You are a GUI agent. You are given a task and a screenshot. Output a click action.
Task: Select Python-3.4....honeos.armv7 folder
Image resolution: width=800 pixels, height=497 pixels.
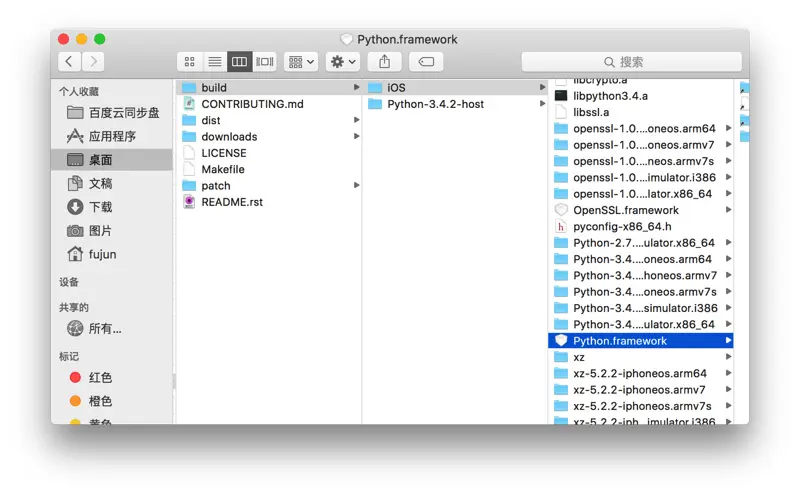click(641, 276)
